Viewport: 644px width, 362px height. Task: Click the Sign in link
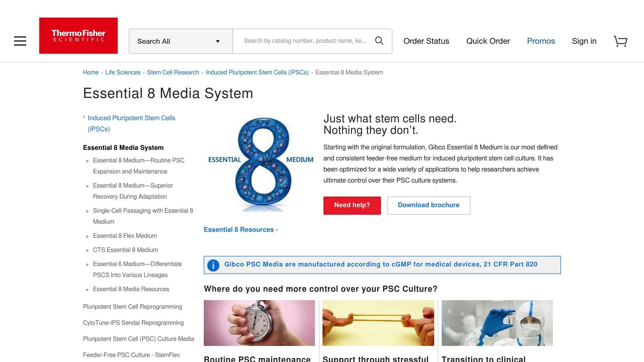coord(584,41)
